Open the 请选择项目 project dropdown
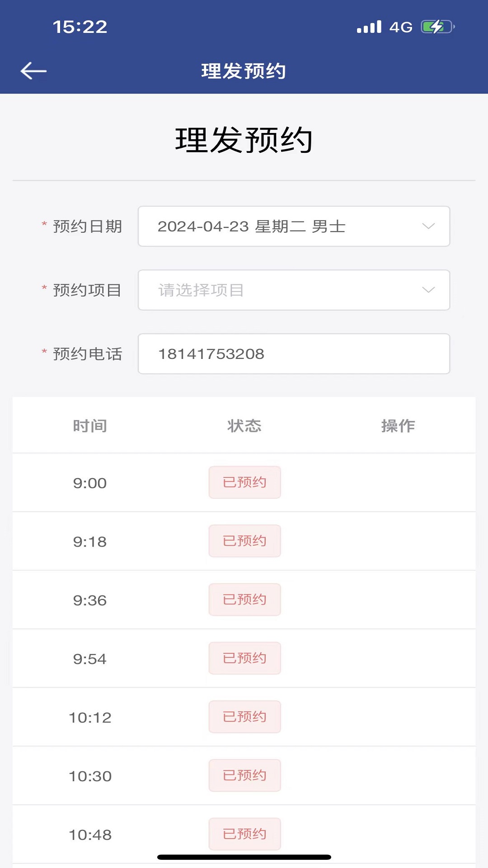 point(294,290)
